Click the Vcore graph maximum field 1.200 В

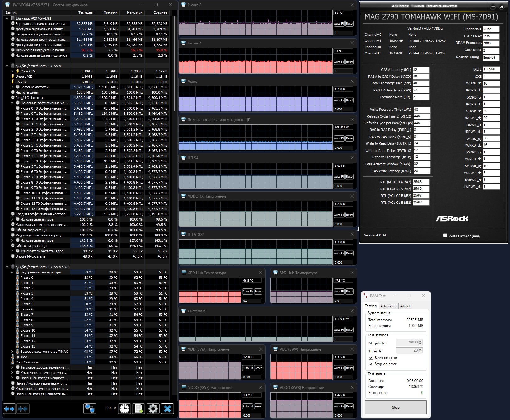click(344, 89)
